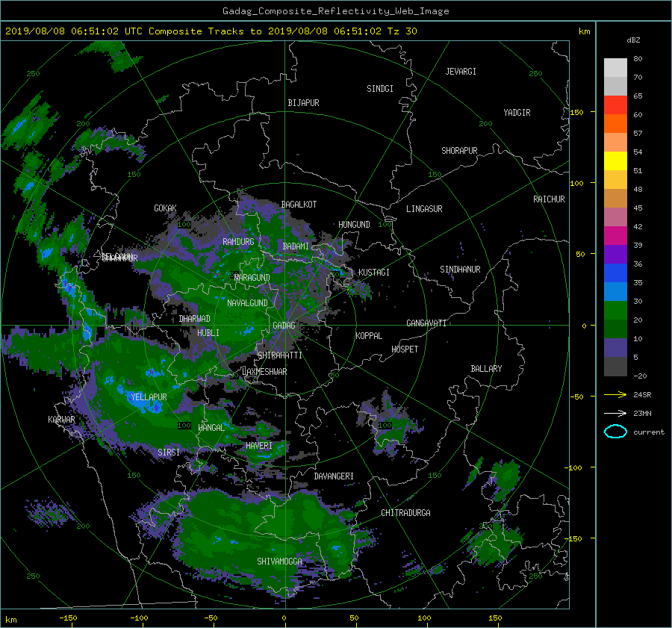Click the BALLARY city label
The height and width of the screenshot is (628, 672).
(x=486, y=369)
